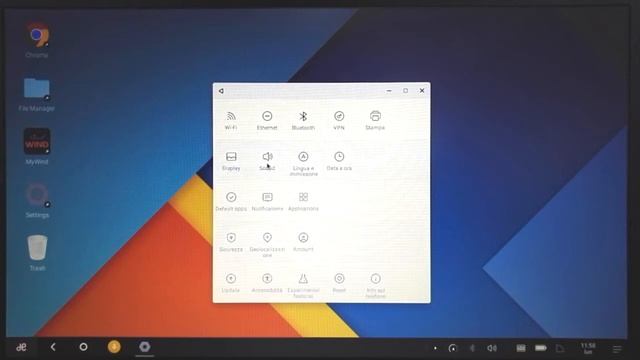Open Reset settings

pos(339,283)
